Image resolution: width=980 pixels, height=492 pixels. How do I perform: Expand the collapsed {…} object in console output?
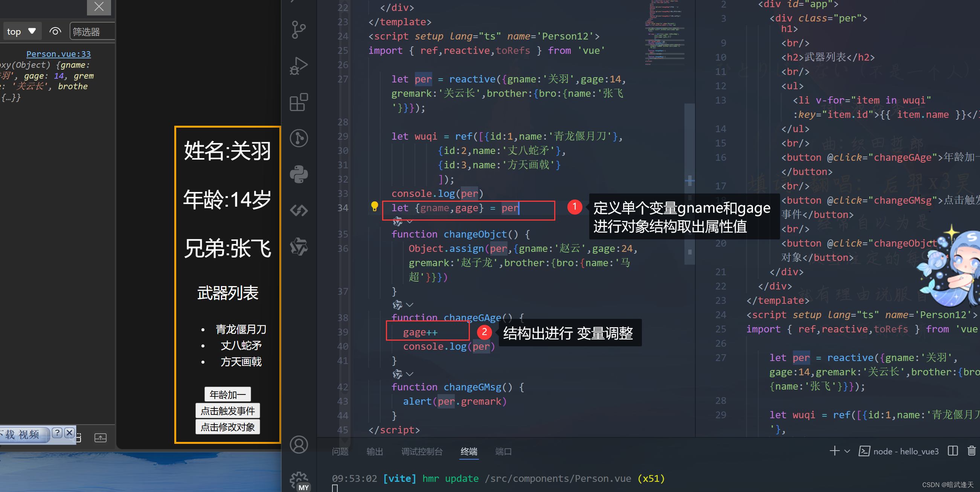coord(11,97)
